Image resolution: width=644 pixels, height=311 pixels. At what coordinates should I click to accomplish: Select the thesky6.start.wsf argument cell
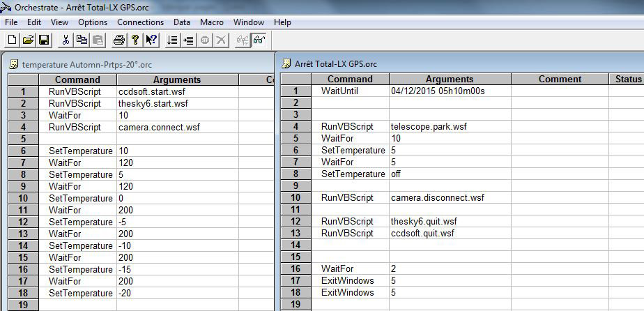178,103
